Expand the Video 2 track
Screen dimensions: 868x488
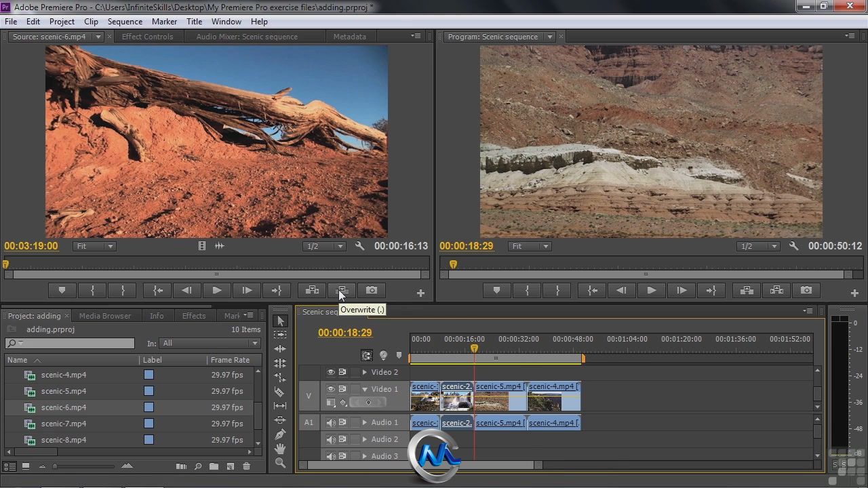365,372
